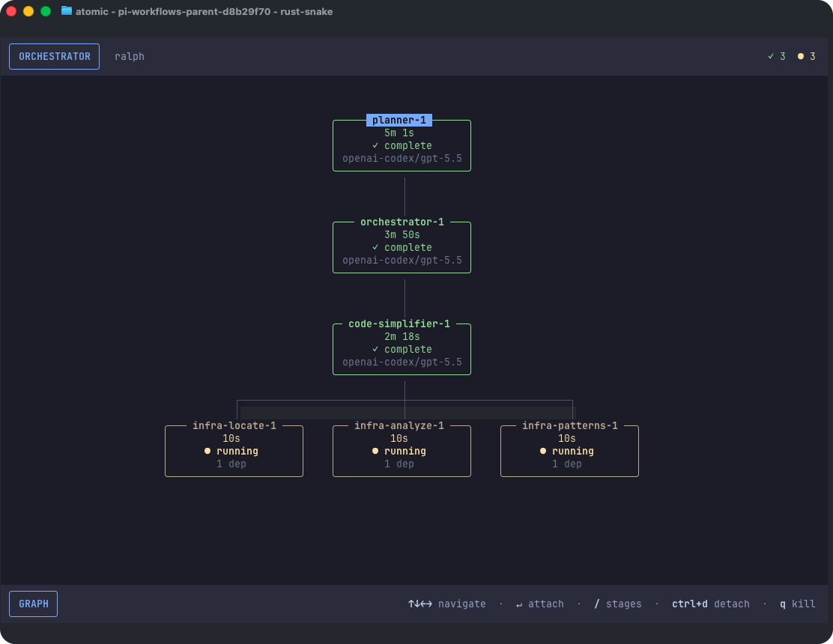Click the ralph workflow name
This screenshot has height=644, width=833.
[x=130, y=56]
